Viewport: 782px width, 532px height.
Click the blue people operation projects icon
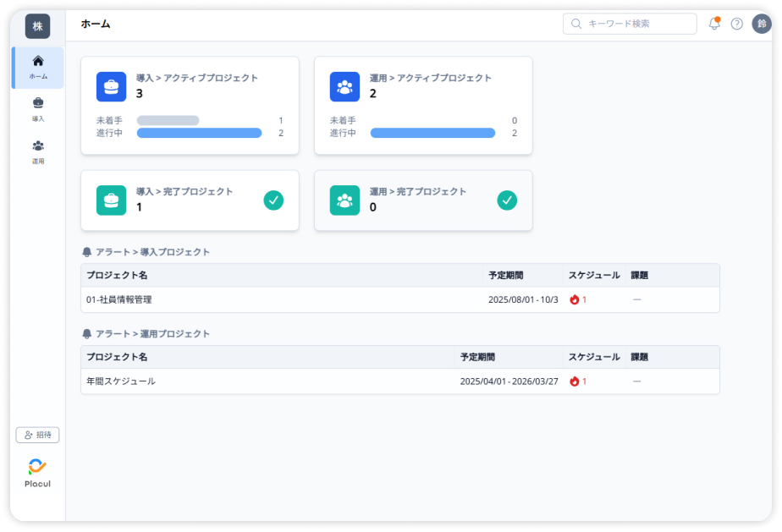tap(344, 86)
